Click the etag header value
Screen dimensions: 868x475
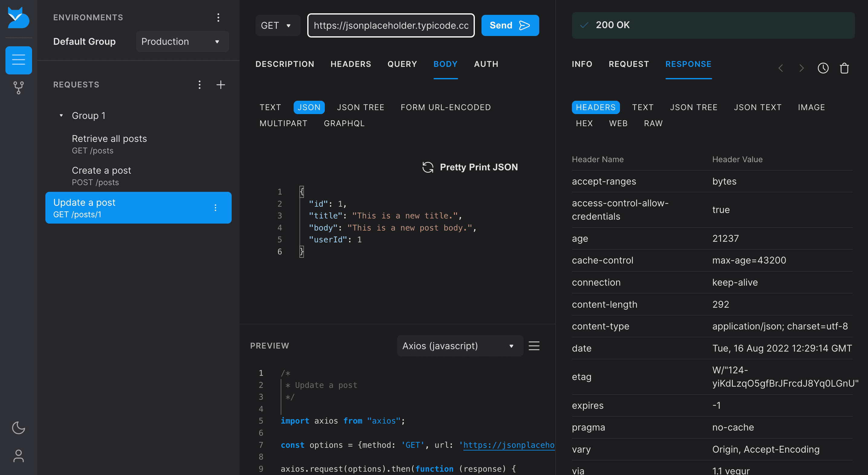tap(785, 377)
